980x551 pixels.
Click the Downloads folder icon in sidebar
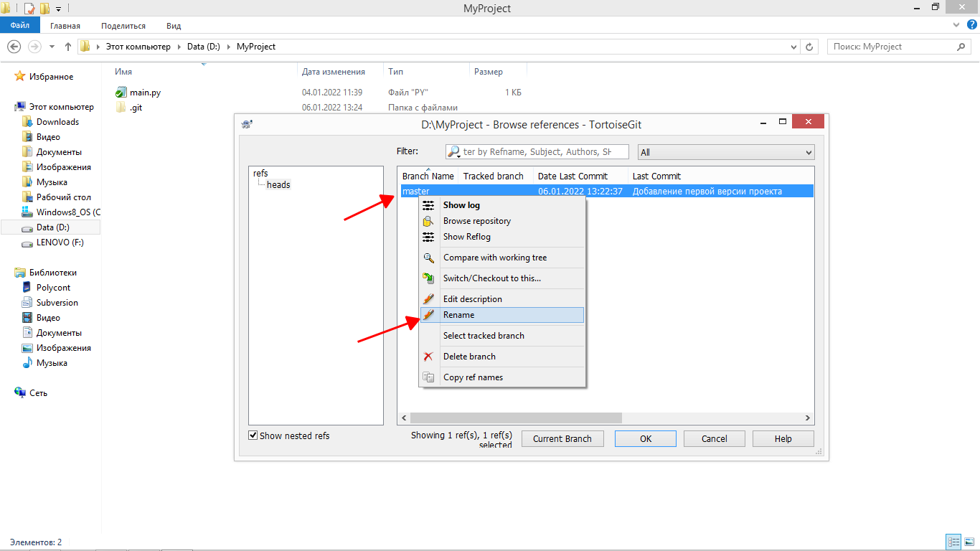pyautogui.click(x=27, y=122)
